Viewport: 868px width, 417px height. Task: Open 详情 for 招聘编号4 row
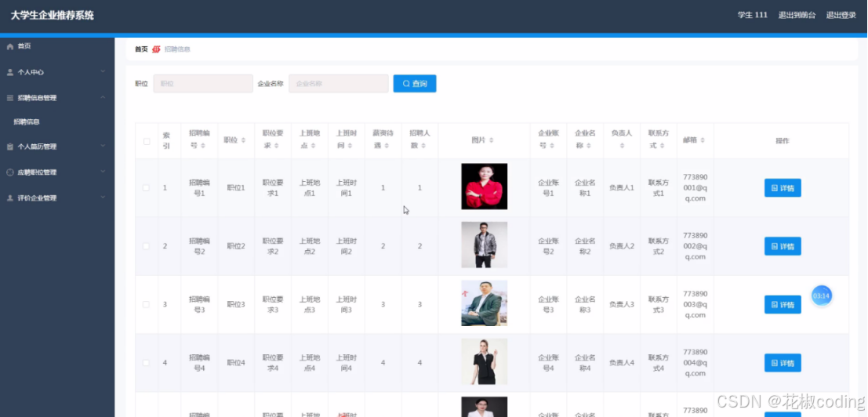click(783, 363)
